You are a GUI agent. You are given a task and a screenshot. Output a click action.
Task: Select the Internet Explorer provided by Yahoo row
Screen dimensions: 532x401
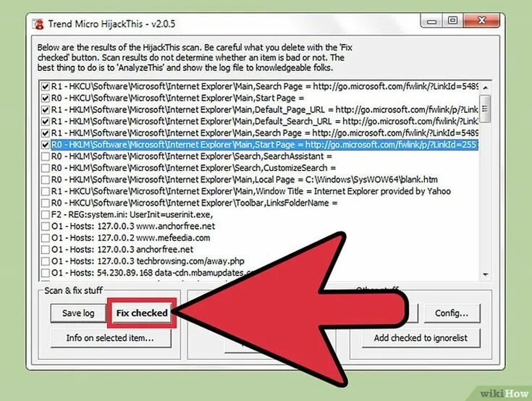tap(250, 191)
